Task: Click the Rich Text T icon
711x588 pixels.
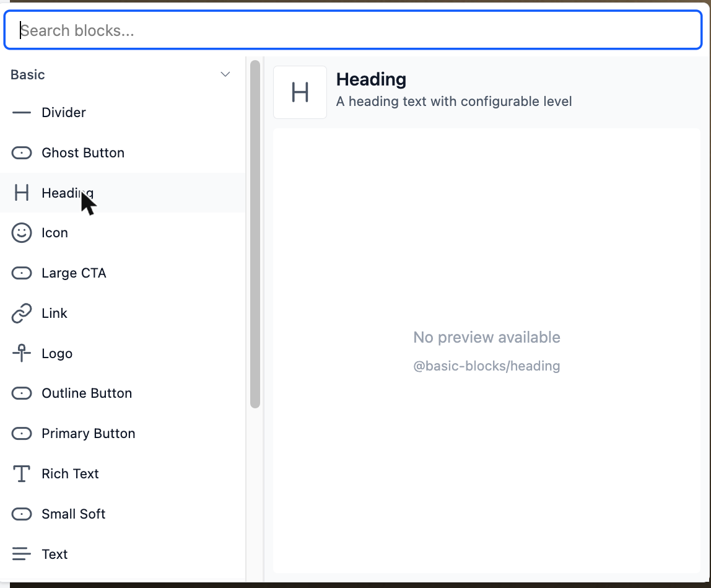Action: click(21, 473)
